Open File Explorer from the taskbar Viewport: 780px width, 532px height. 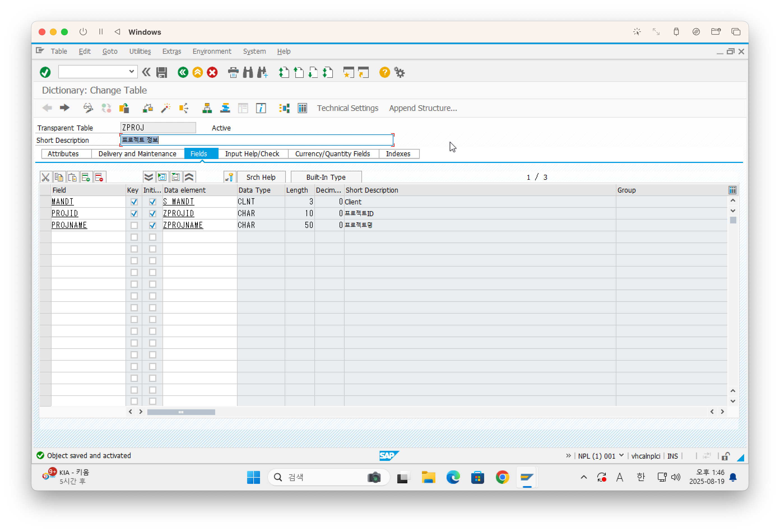428,477
